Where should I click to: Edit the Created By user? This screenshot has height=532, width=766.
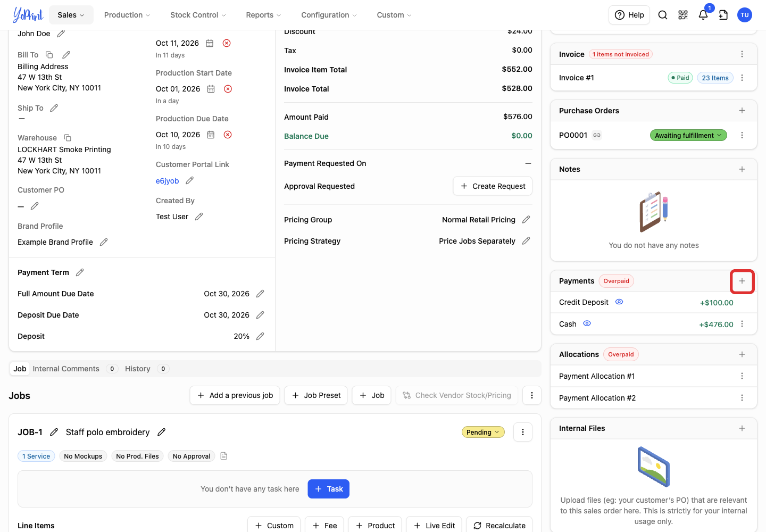199,217
